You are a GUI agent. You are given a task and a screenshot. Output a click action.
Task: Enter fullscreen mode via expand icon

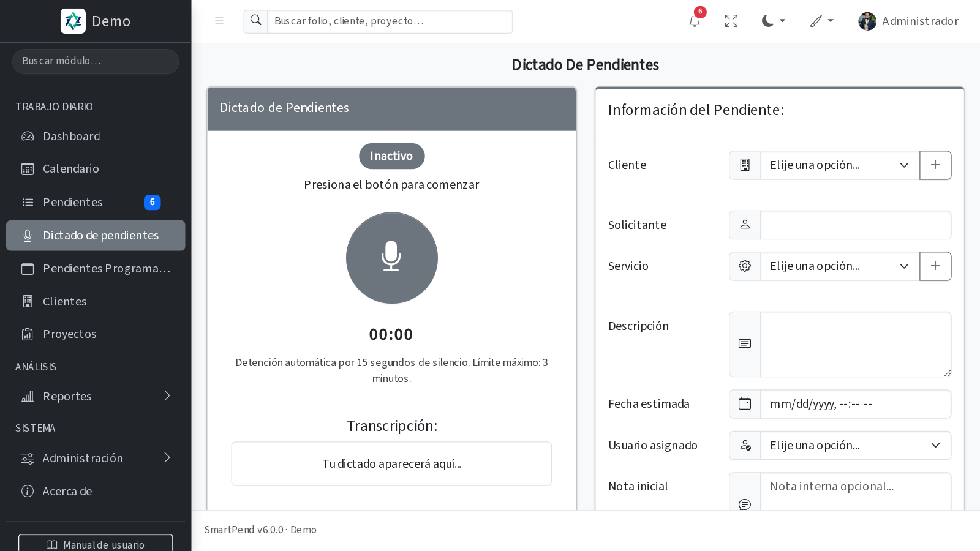pyautogui.click(x=731, y=21)
